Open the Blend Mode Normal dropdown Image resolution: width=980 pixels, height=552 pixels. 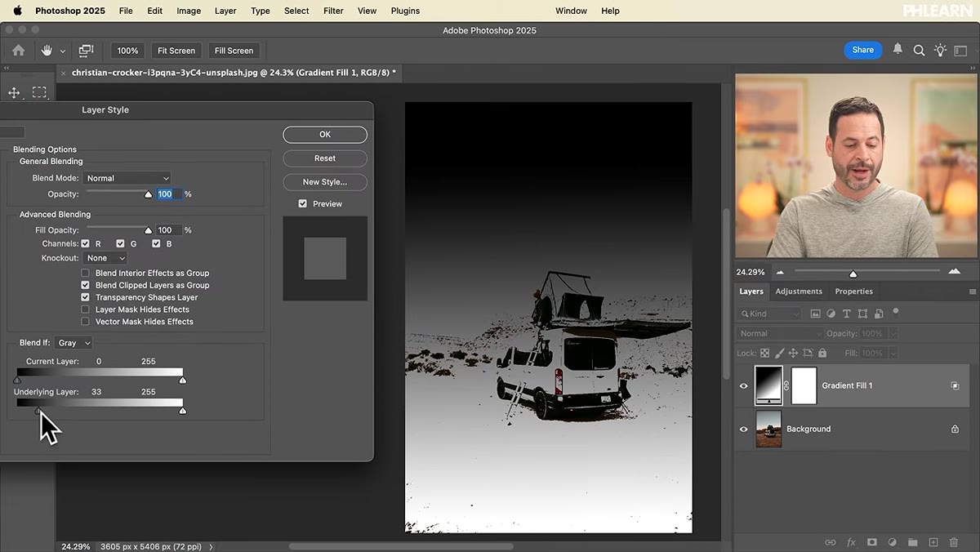tap(127, 178)
